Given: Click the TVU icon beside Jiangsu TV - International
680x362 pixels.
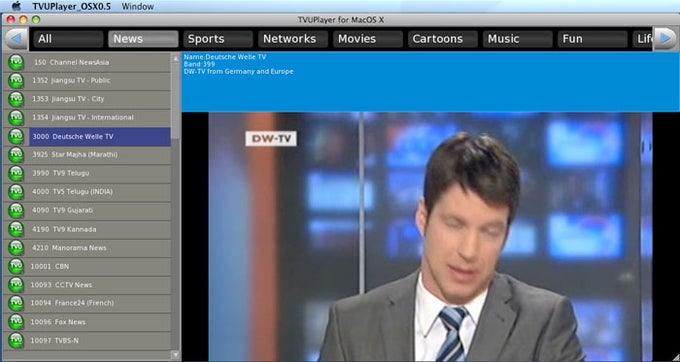Looking at the screenshot, I should pyautogui.click(x=16, y=118).
